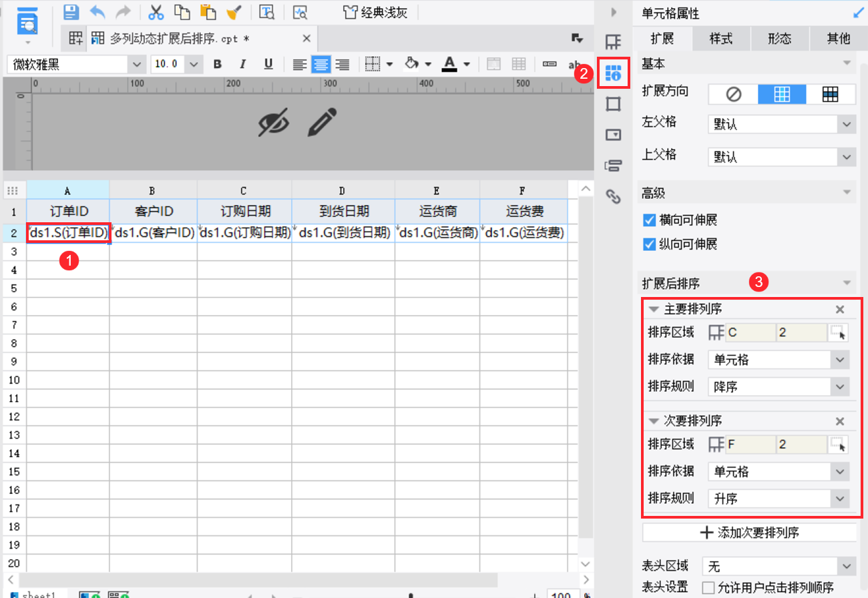Pick sort area cell for 主要排列序
The image size is (868, 598).
coord(839,333)
